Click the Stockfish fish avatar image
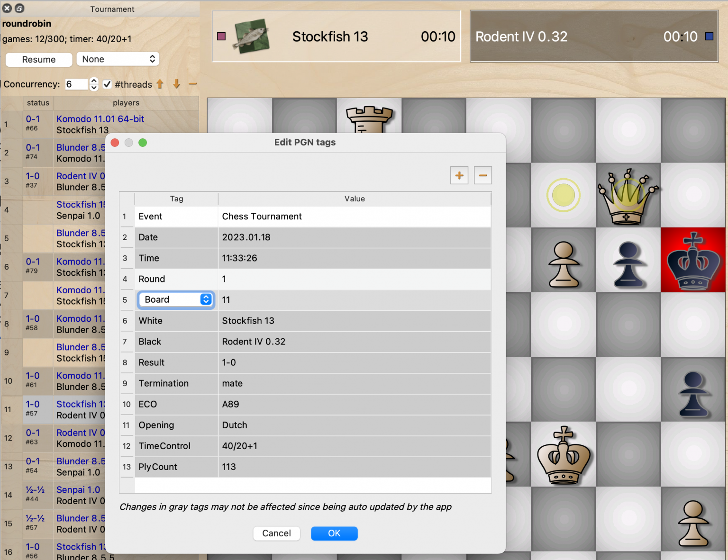Screen dimensions: 728x560 251,36
